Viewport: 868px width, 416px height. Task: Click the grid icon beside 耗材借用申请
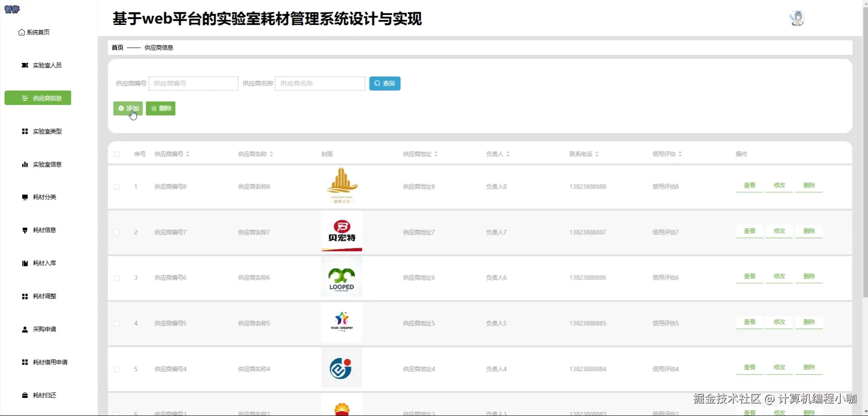pyautogui.click(x=25, y=362)
